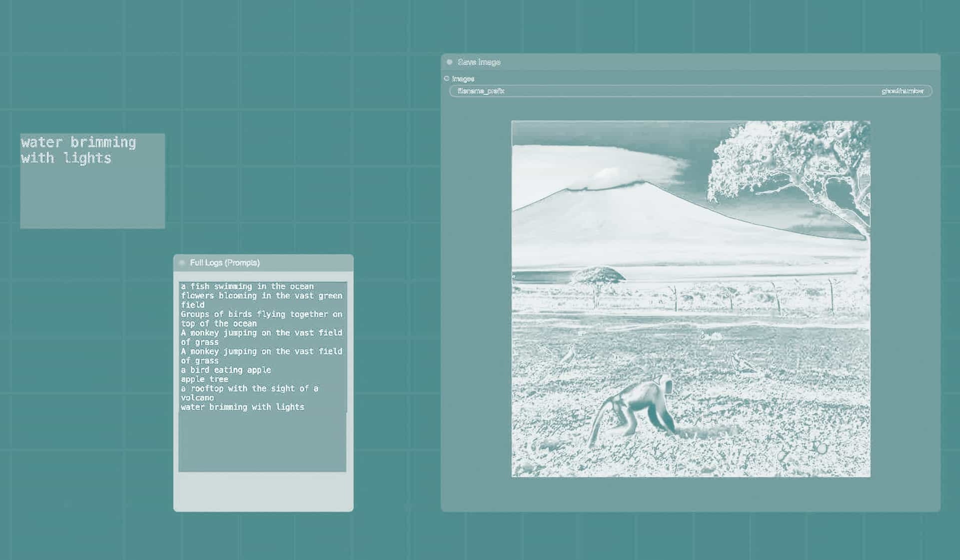Click the empty strip under the logs textarea
960x560 pixels.
[263, 491]
